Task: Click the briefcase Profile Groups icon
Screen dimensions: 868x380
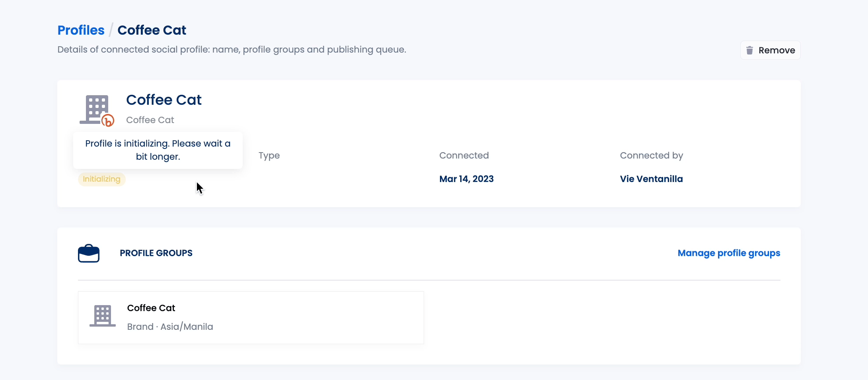Action: tap(89, 253)
